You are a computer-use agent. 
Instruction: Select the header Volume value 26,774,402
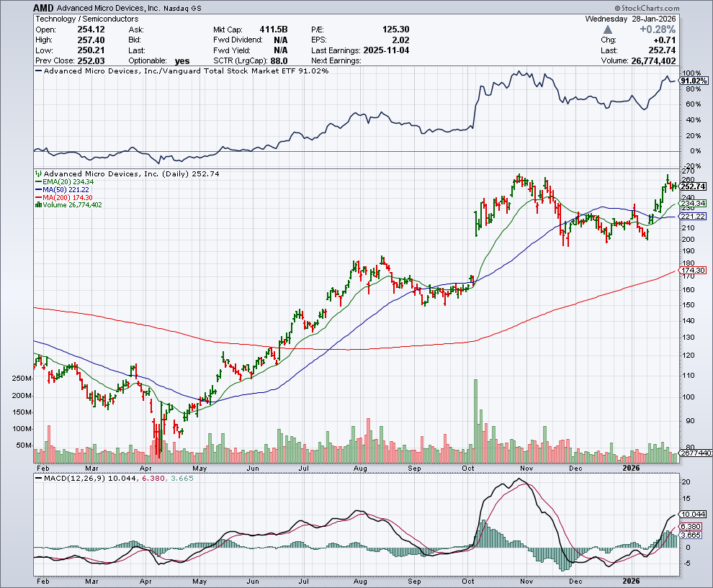[x=653, y=61]
